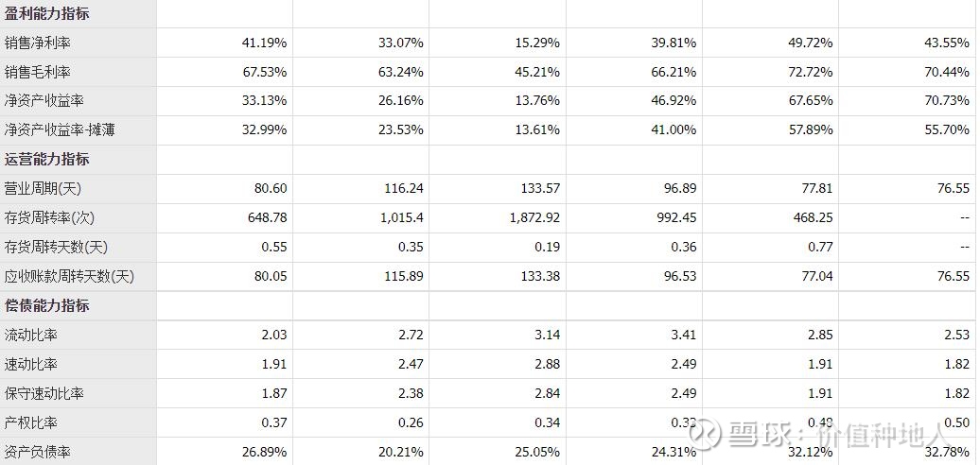980x465 pixels.
Task: Select the 盈利能力指标 section header
Action: click(47, 13)
